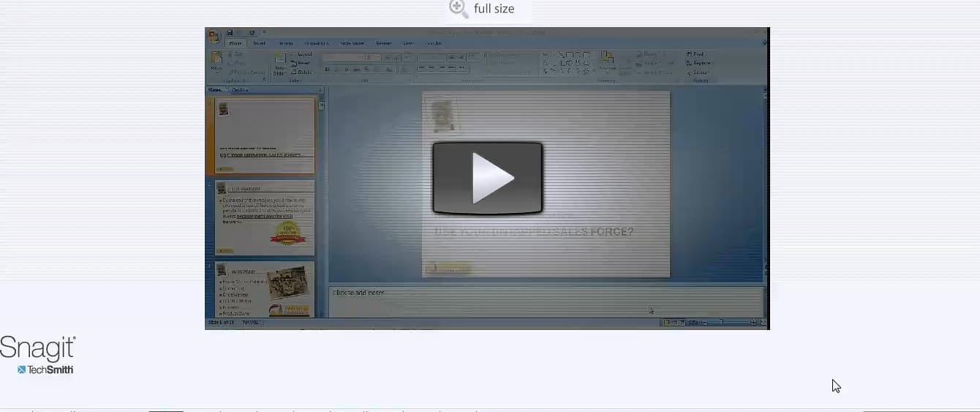Click the Save icon in the quick access toolbar
The height and width of the screenshot is (412, 980).
230,33
